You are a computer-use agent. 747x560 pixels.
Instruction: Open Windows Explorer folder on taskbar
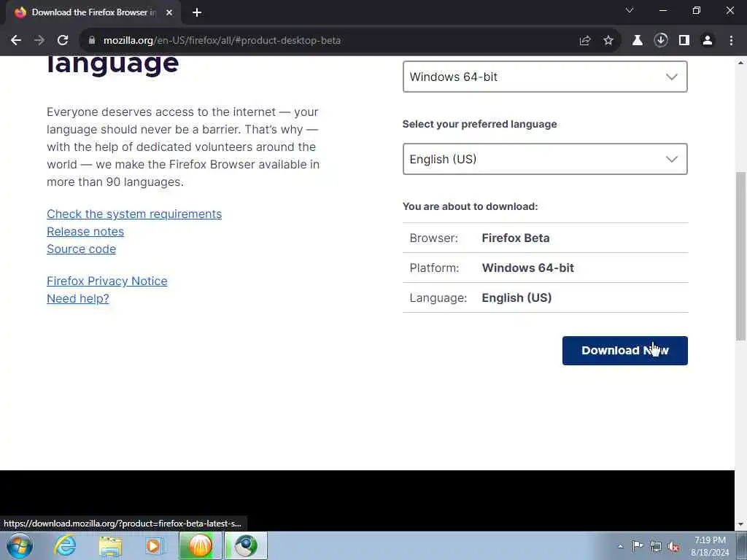pos(111,545)
